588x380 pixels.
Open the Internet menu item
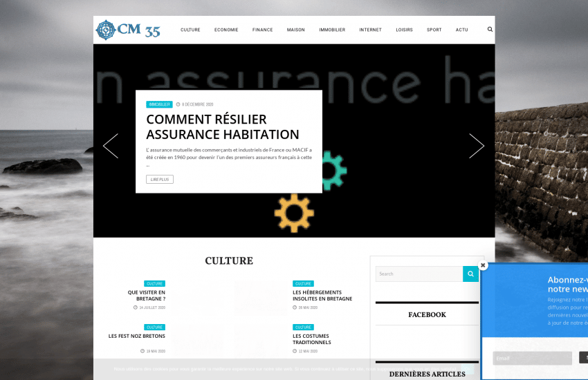point(371,30)
